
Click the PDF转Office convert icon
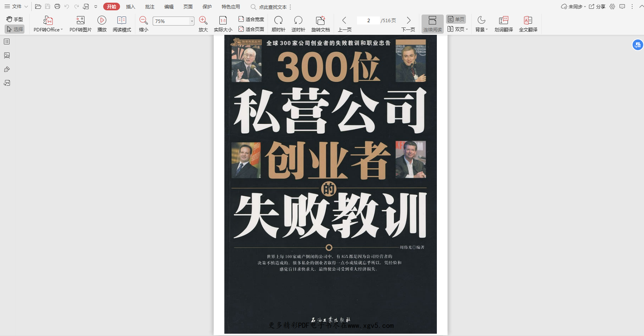(48, 20)
